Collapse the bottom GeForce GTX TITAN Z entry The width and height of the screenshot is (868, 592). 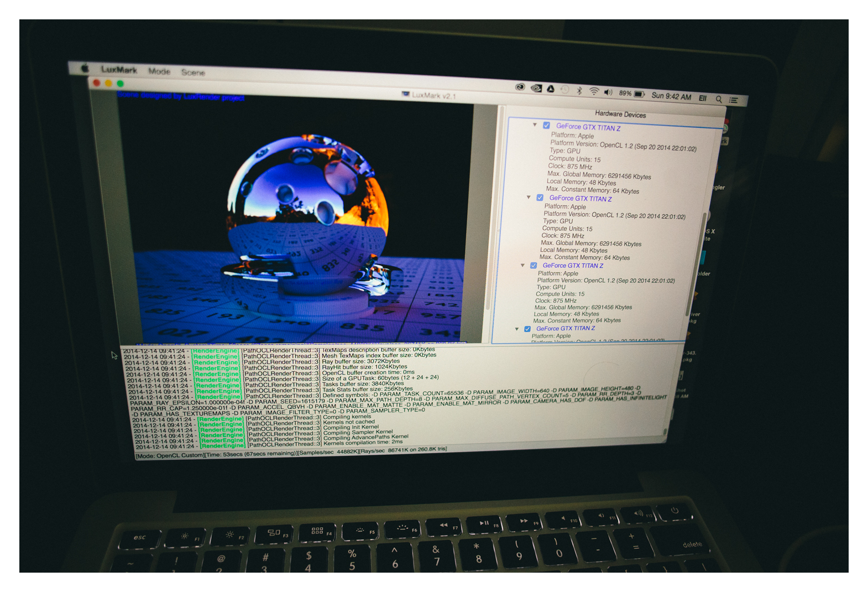pyautogui.click(x=517, y=329)
